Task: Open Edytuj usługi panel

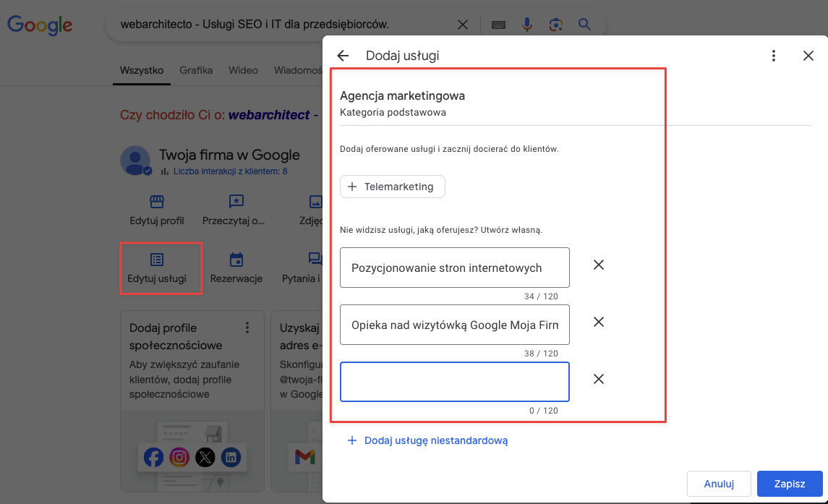Action: point(157,268)
